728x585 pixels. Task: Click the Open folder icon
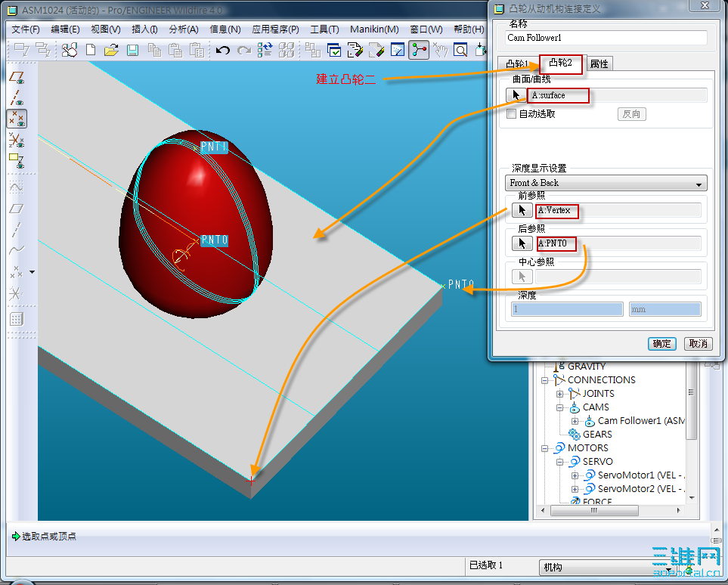coord(111,50)
